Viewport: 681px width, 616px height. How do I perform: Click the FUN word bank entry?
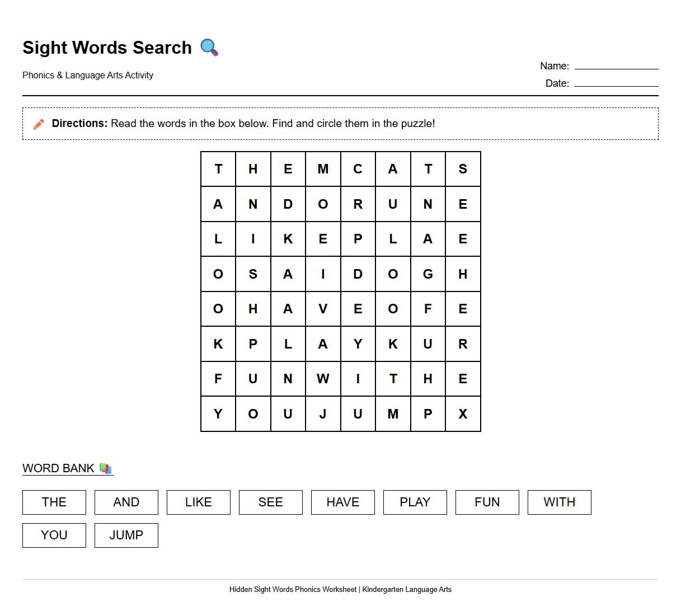pos(487,502)
